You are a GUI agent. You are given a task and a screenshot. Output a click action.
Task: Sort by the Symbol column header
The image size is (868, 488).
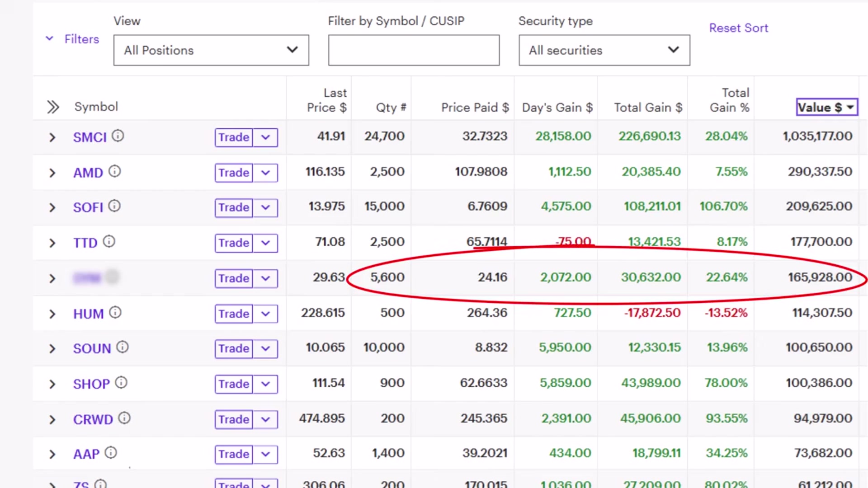click(x=96, y=107)
